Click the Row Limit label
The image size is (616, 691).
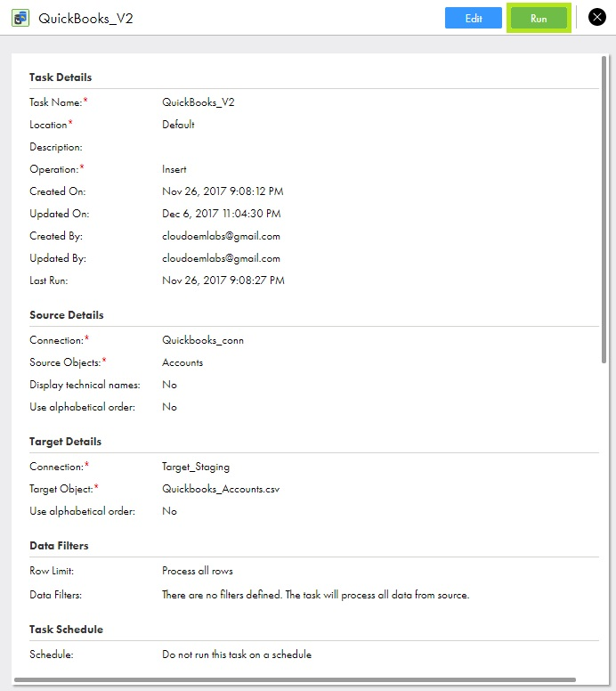tap(52, 571)
